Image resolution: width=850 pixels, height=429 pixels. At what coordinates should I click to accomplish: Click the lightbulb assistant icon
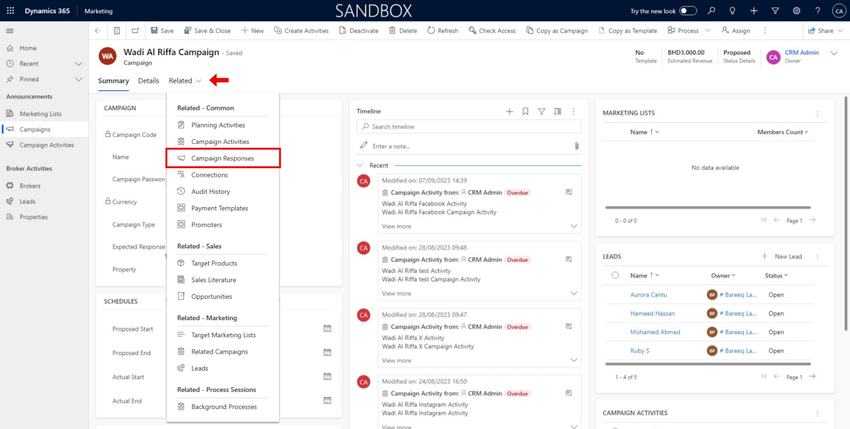coord(733,11)
